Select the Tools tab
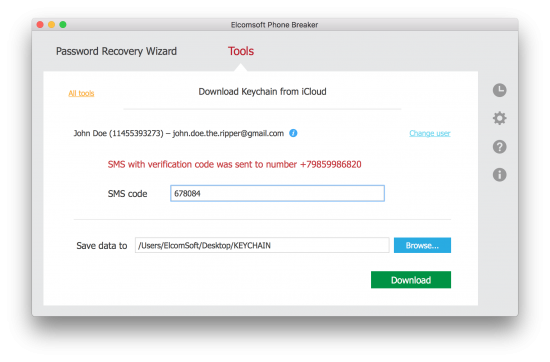550x362 pixels. (x=241, y=51)
